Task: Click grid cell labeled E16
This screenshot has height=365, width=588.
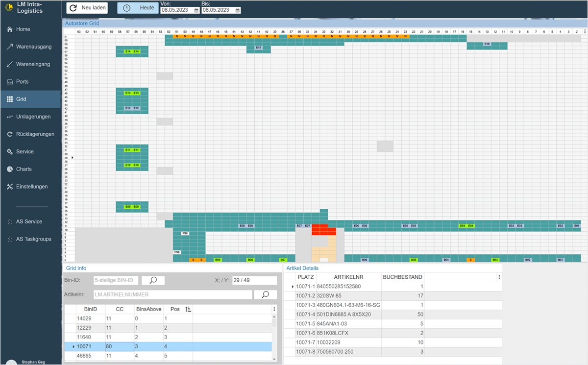Action: coord(487,44)
